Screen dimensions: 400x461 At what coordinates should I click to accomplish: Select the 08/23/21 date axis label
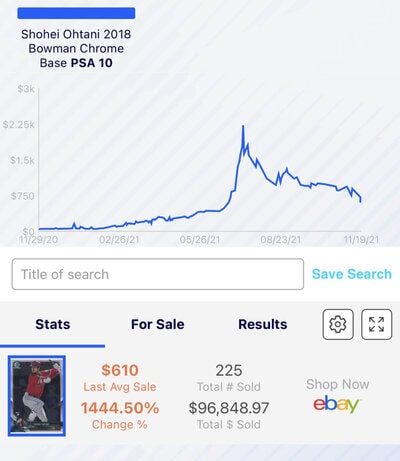[x=281, y=240]
